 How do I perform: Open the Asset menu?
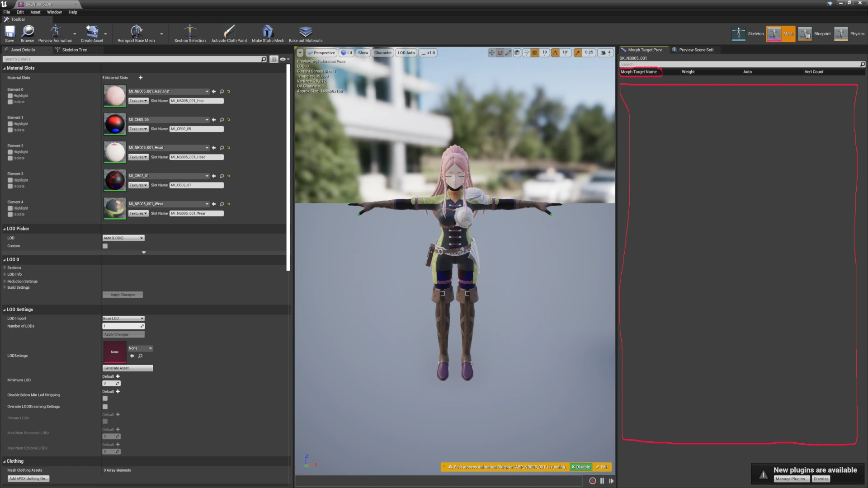pyautogui.click(x=35, y=12)
